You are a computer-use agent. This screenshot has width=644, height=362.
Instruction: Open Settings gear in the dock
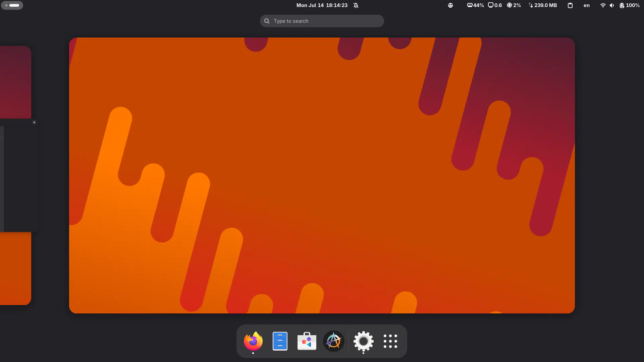[x=363, y=341]
